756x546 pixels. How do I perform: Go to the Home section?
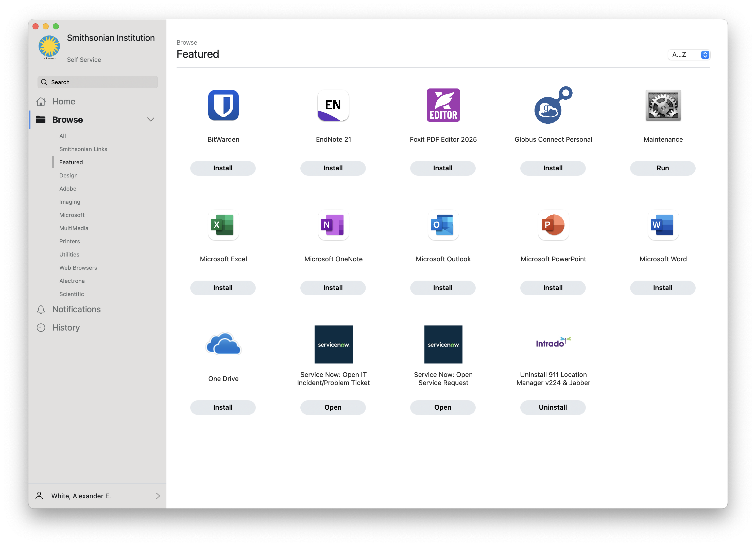pos(63,102)
